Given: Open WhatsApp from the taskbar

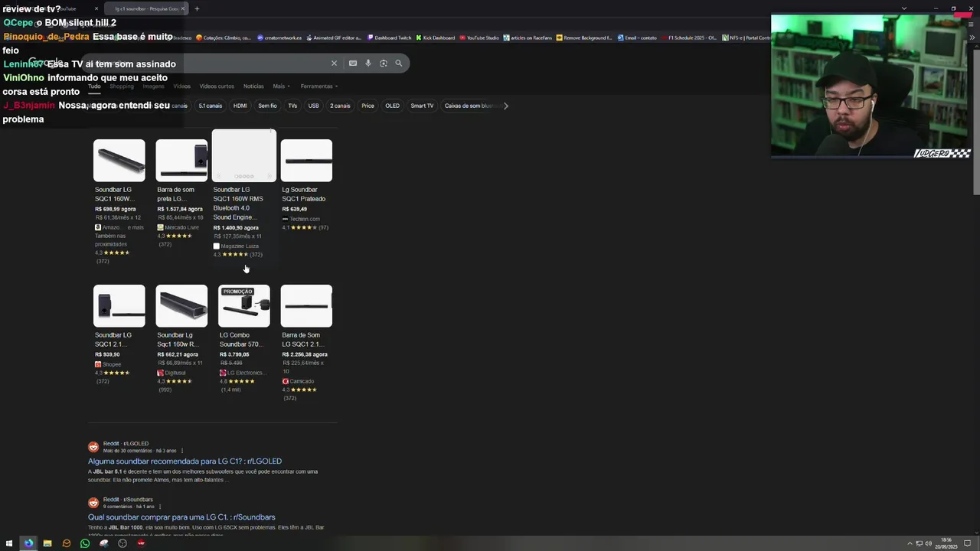Looking at the screenshot, I should point(85,543).
